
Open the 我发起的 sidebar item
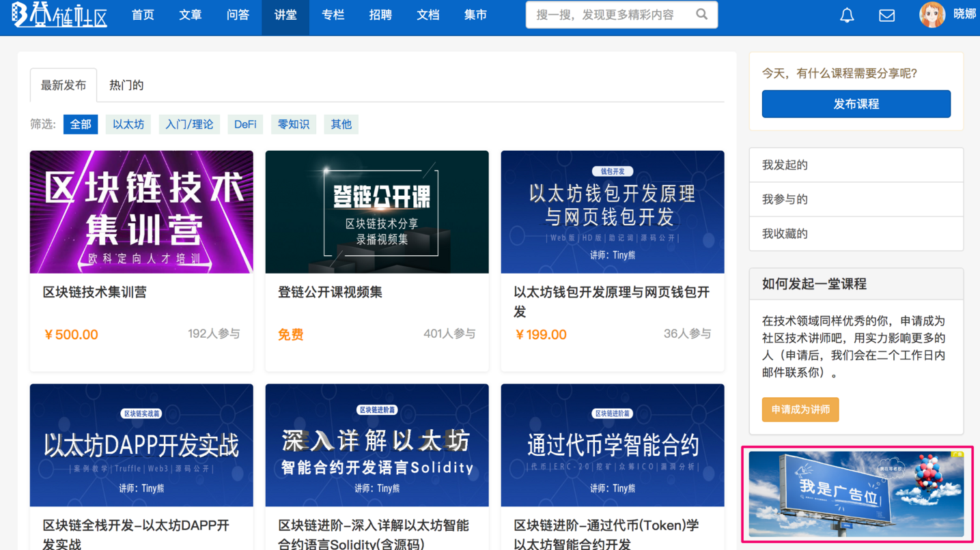[856, 165]
